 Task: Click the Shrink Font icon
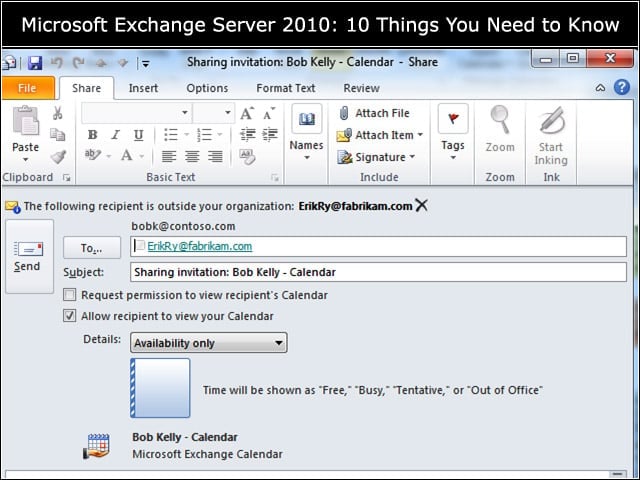click(269, 113)
